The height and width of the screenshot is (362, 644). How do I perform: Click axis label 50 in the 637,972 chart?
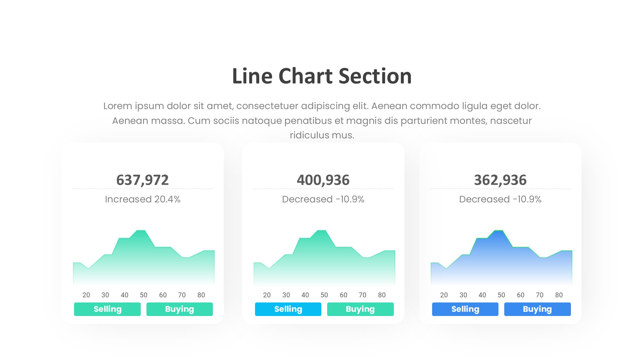point(144,295)
